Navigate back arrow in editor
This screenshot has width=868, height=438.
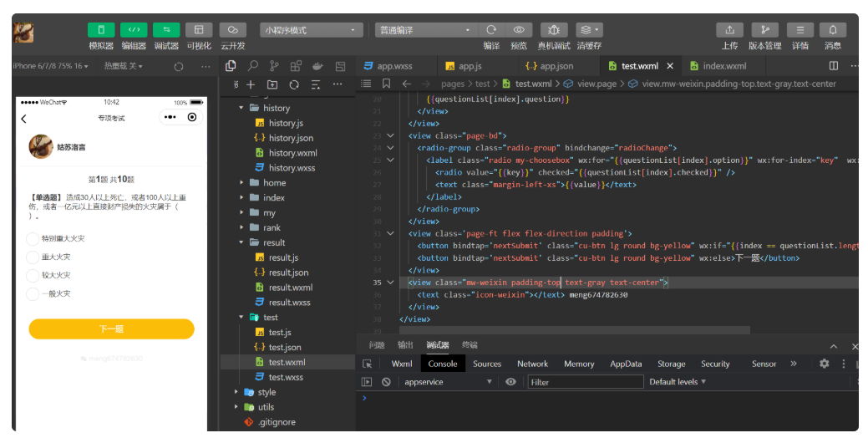pos(407,84)
